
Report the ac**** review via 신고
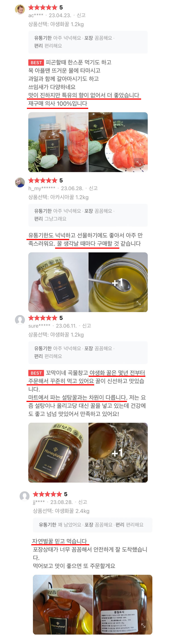pyautogui.click(x=81, y=15)
